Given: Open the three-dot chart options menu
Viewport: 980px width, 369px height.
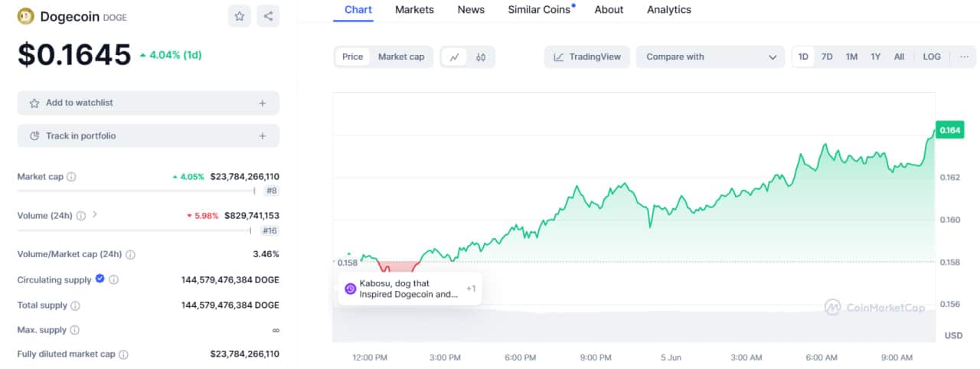Looking at the screenshot, I should (x=964, y=57).
